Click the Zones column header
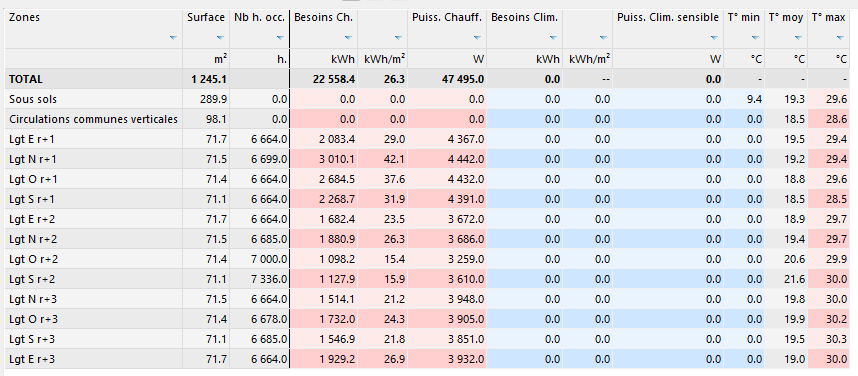Image resolution: width=858 pixels, height=376 pixels. (x=25, y=18)
